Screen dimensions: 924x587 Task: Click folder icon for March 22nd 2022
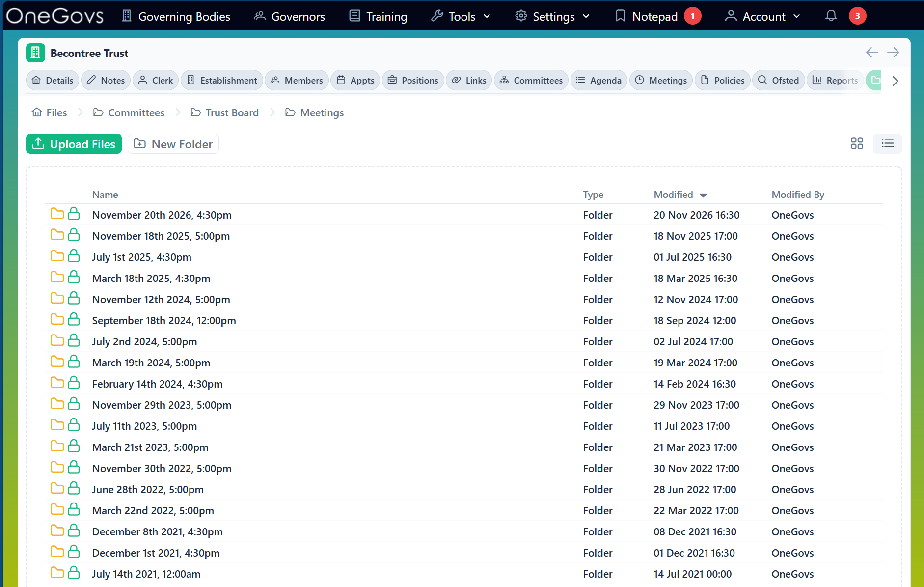click(57, 509)
